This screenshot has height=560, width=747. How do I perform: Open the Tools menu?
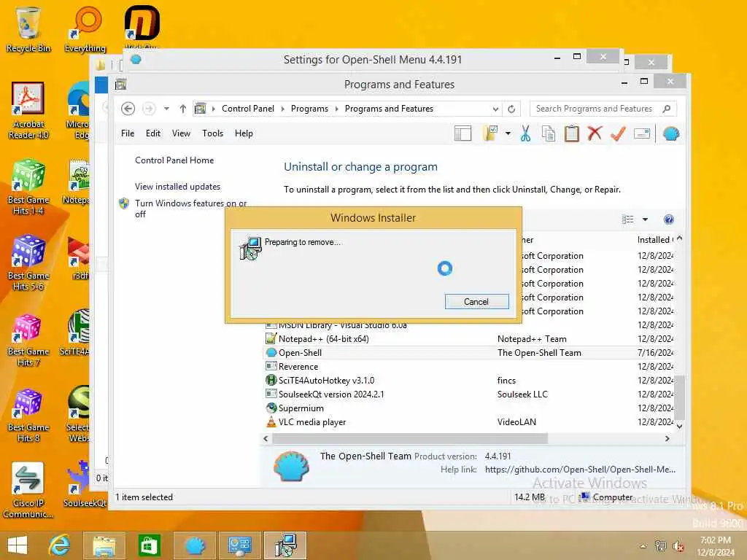(212, 133)
